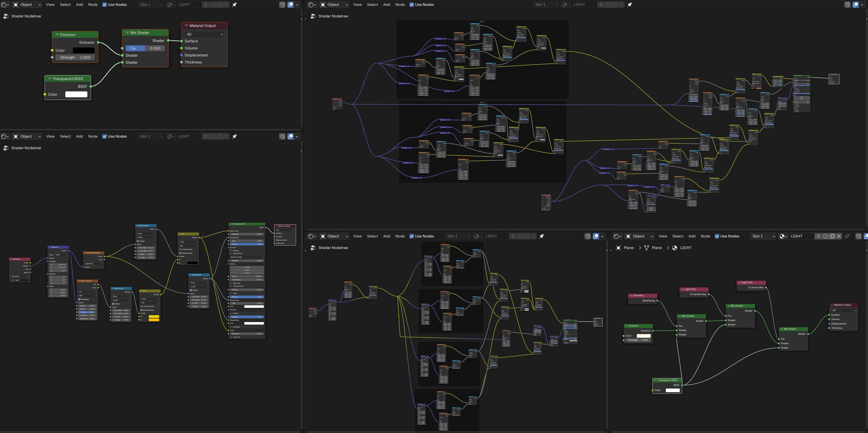Open the enabled Slot 1 dropdown in bottom-right editor
868x433 pixels.
tap(763, 236)
